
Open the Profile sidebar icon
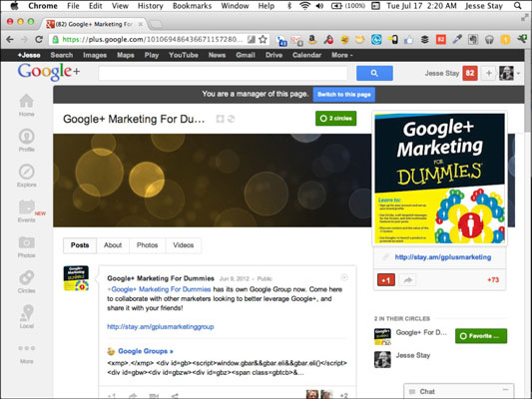(27, 137)
